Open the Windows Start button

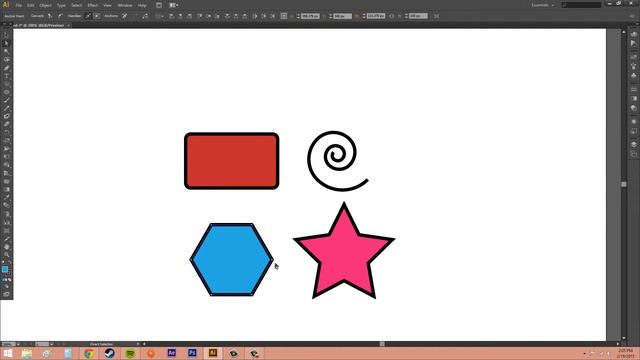point(8,353)
